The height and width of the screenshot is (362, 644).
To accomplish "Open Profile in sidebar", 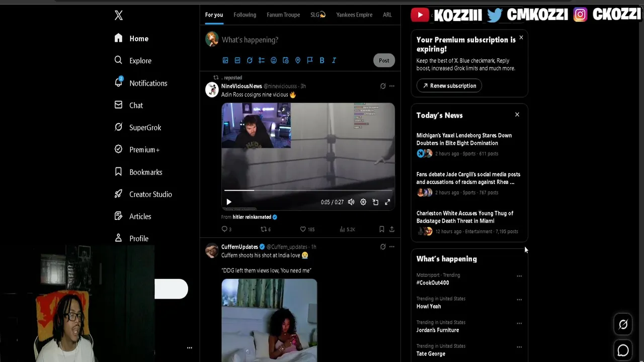I will pyautogui.click(x=131, y=238).
